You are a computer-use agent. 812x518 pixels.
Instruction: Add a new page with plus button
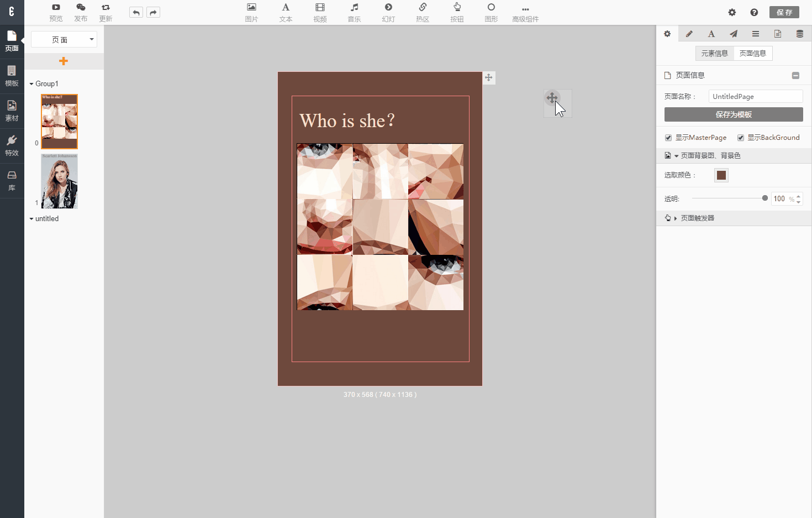tap(64, 61)
